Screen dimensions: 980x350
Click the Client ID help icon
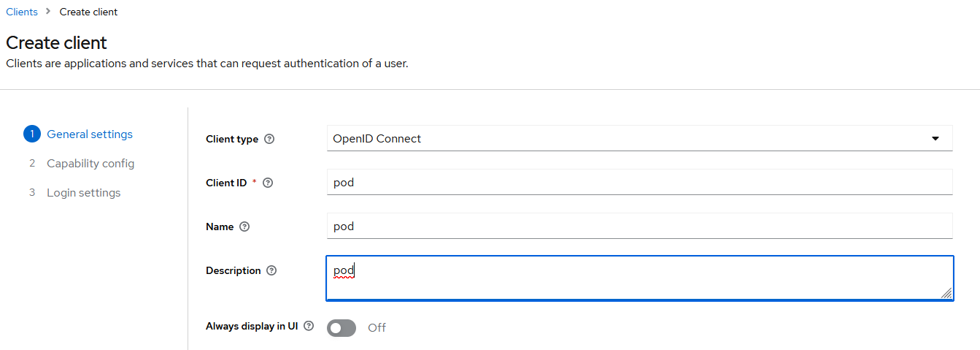click(x=268, y=183)
